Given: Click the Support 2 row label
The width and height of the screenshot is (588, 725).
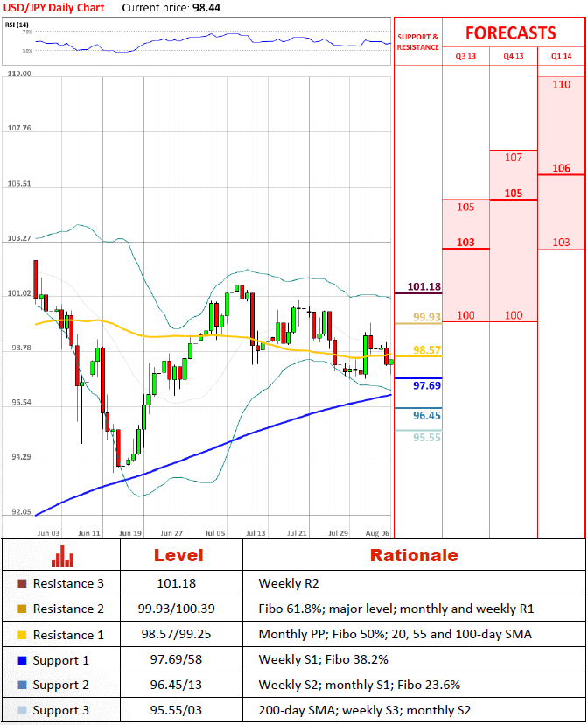Looking at the screenshot, I should (x=60, y=685).
